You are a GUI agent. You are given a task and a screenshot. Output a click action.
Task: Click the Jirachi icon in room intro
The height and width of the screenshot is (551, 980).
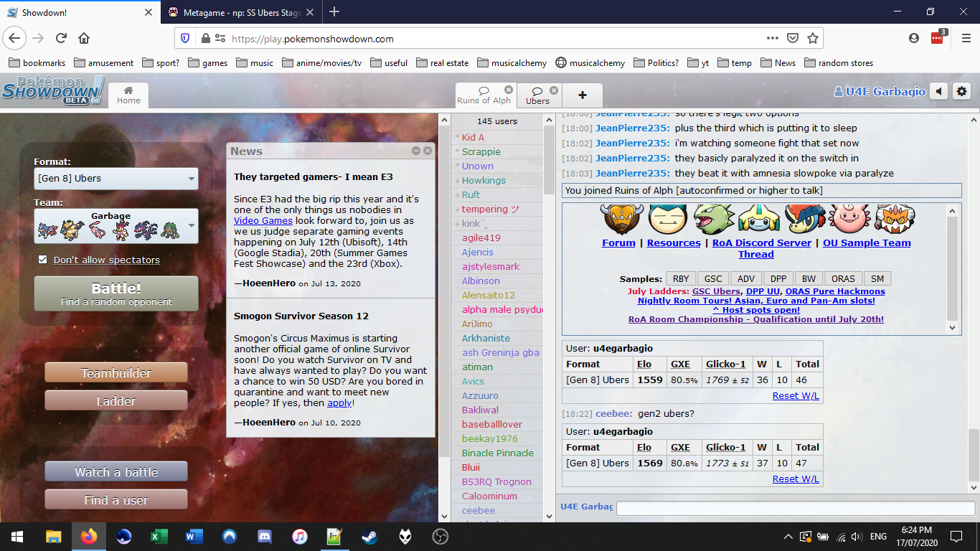click(758, 219)
